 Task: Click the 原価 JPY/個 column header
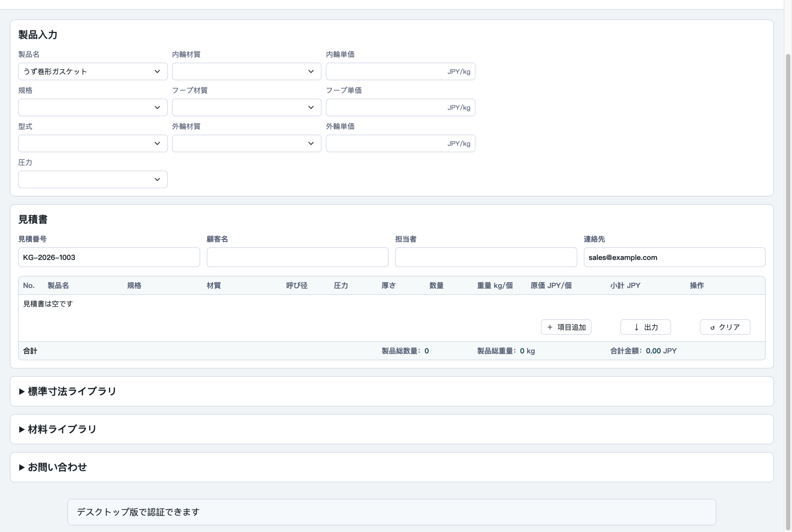tap(551, 285)
